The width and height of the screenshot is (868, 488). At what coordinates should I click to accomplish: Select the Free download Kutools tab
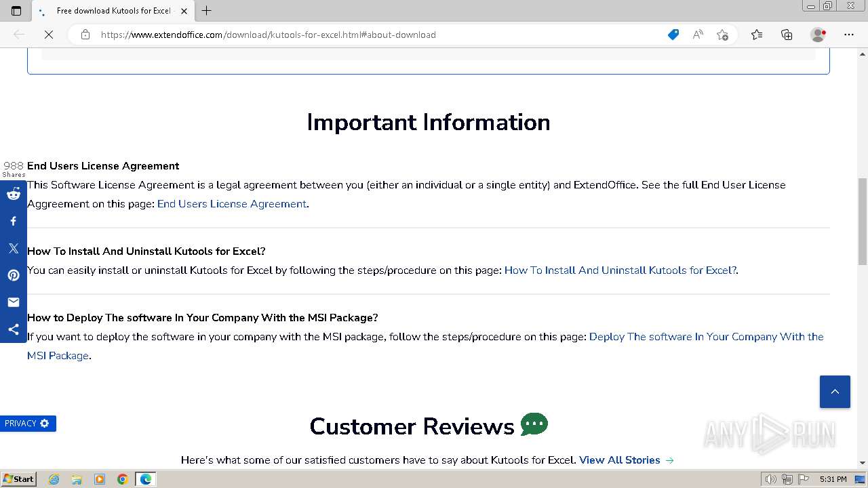(113, 11)
